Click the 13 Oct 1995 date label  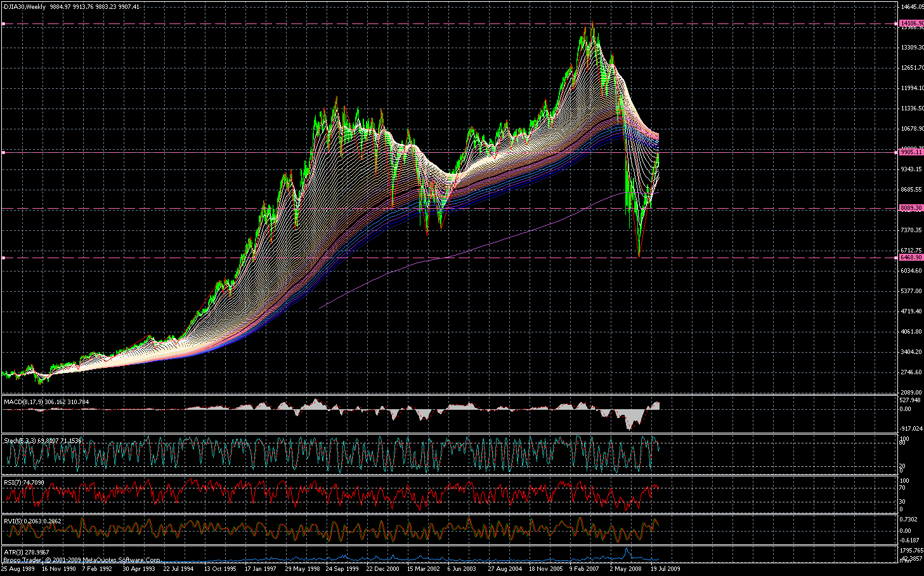point(220,569)
